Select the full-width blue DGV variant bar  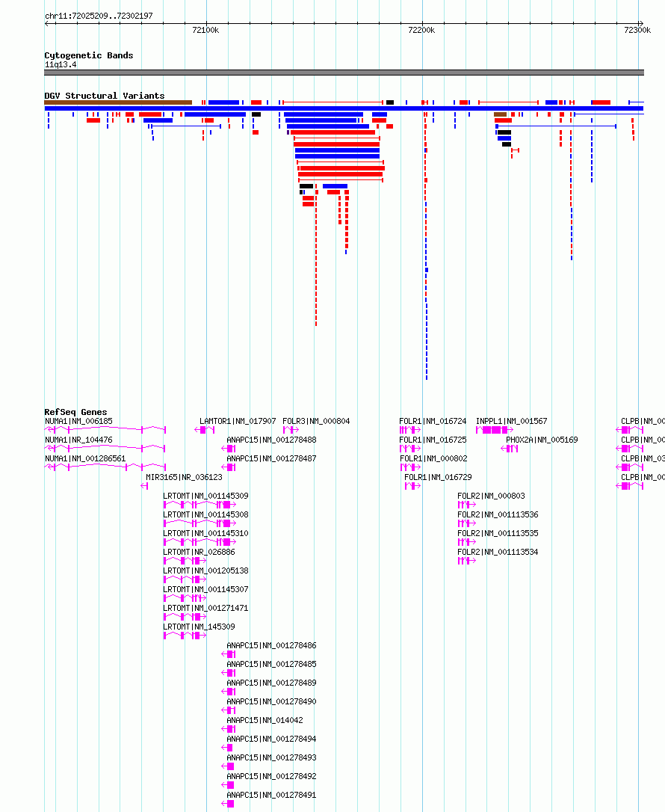click(x=344, y=108)
